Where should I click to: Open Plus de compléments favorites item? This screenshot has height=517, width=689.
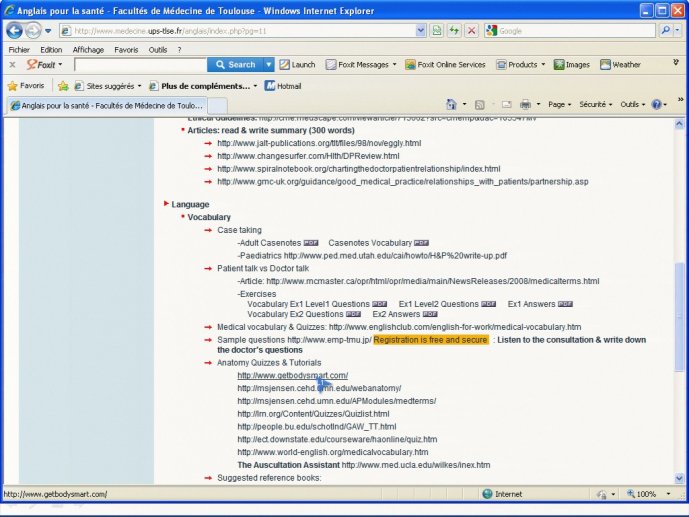point(203,86)
